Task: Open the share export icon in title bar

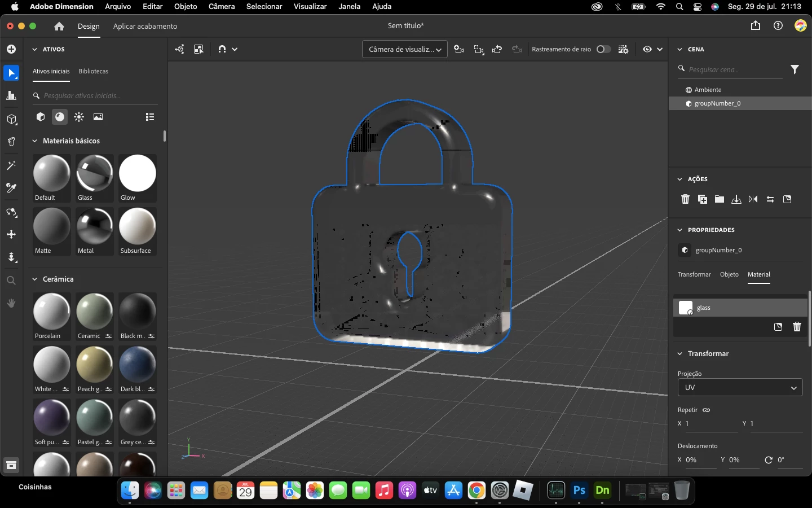Action: (x=756, y=25)
